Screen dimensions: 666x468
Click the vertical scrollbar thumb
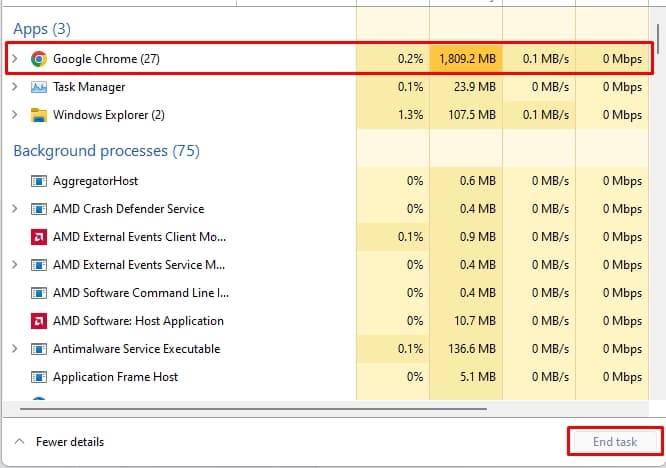(659, 38)
